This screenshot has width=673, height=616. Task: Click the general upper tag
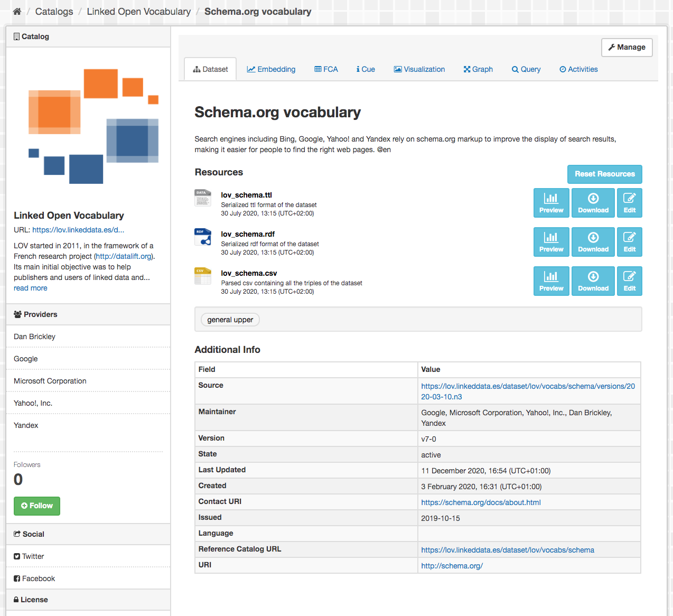230,320
